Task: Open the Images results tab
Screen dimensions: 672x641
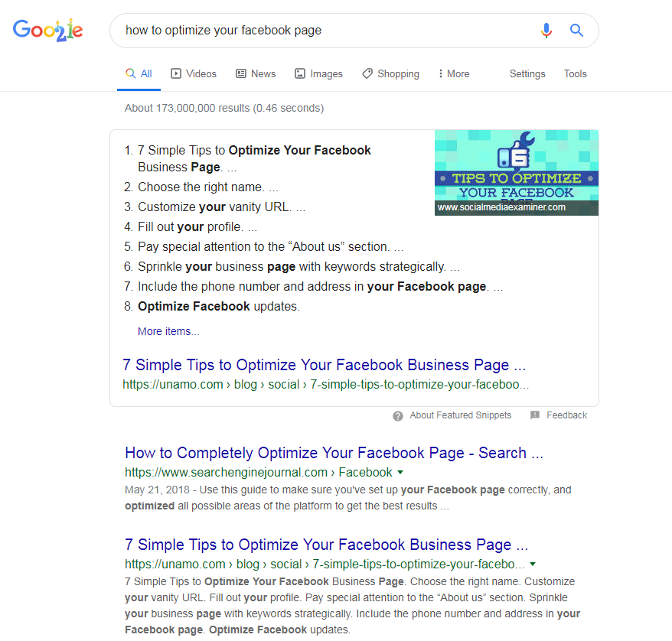Action: pyautogui.click(x=318, y=73)
